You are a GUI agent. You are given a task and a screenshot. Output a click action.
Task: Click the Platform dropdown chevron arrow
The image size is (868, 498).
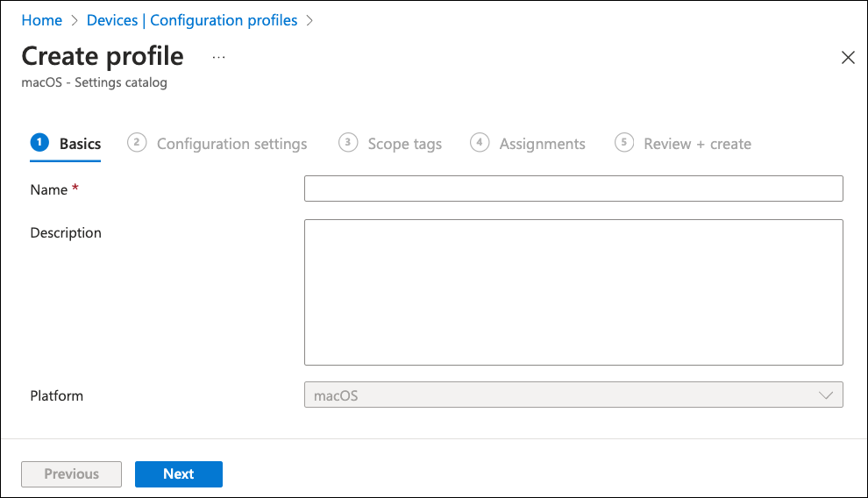[x=825, y=395]
